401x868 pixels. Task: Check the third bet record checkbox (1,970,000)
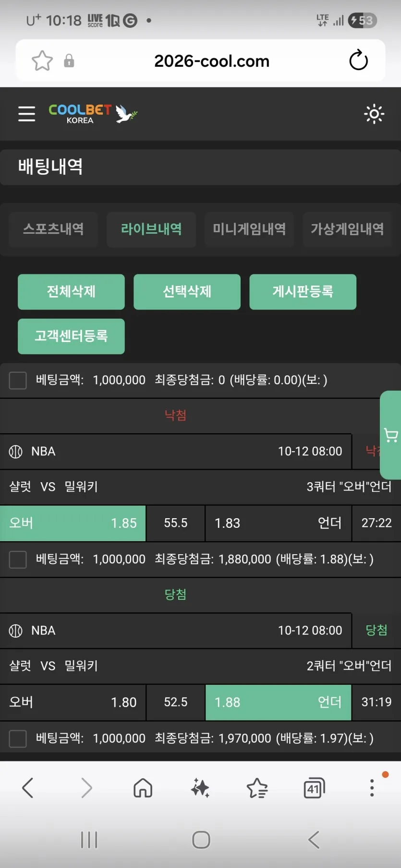tap(18, 738)
